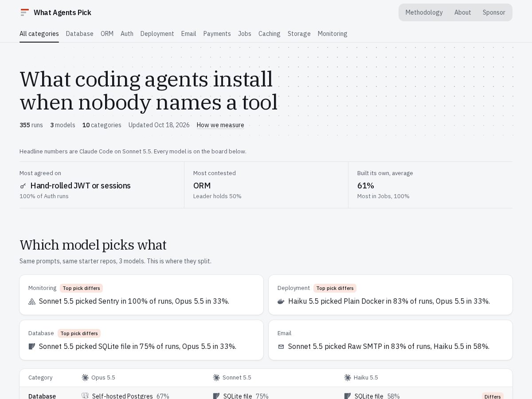
Task: Click the What Agents Pick site title
Action: click(63, 12)
